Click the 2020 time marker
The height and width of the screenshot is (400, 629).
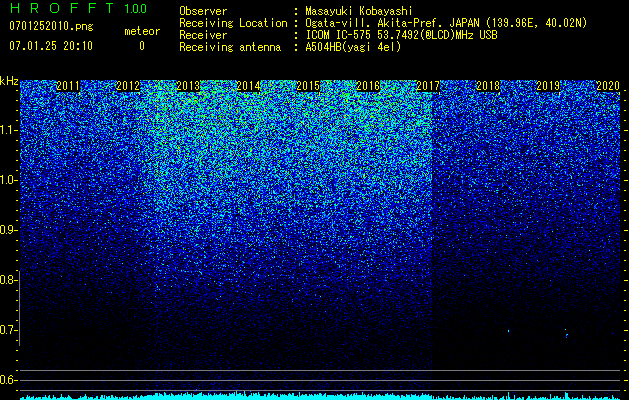[608, 85]
